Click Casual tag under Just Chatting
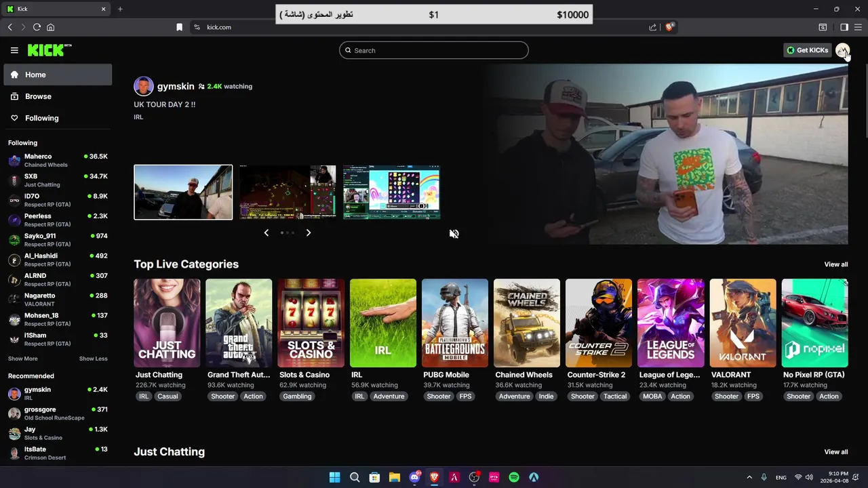 pyautogui.click(x=167, y=396)
